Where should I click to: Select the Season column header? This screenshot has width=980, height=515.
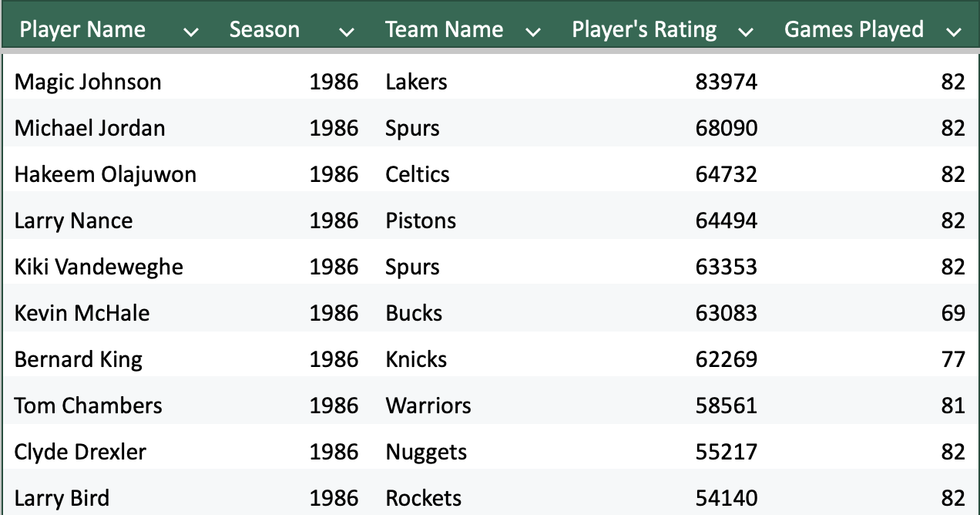click(264, 29)
